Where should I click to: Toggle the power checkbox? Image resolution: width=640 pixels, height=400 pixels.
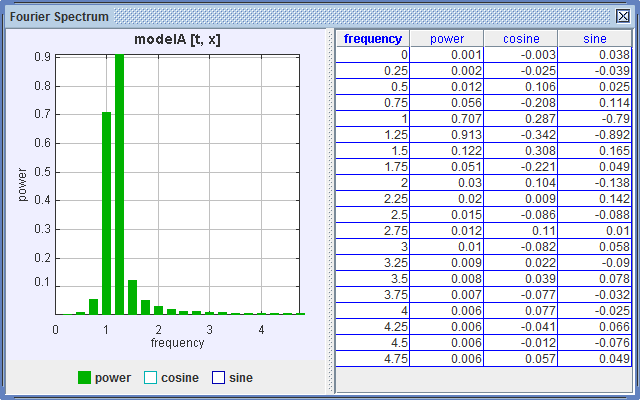(84, 378)
